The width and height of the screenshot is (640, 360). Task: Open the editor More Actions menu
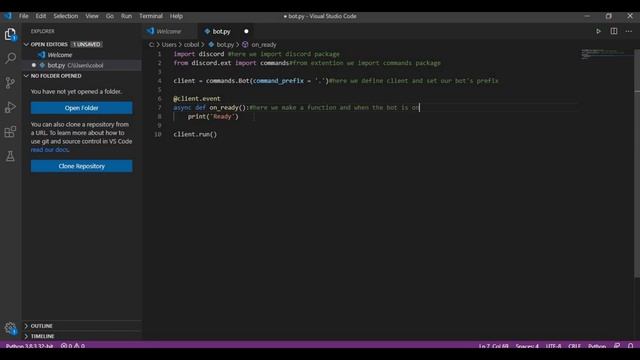click(629, 31)
